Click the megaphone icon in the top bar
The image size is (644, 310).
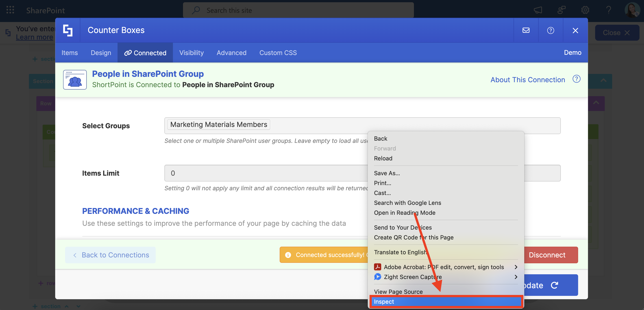538,10
